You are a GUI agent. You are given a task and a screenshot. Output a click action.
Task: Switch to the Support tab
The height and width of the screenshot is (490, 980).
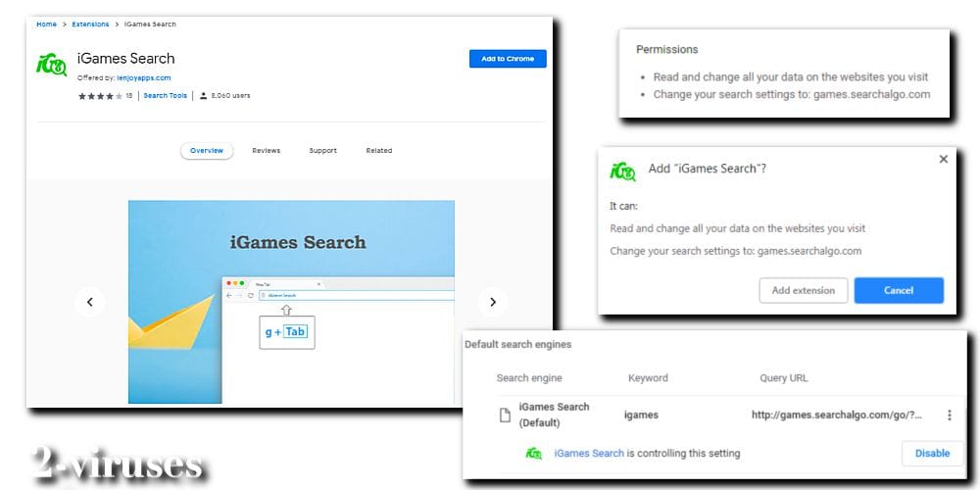click(322, 151)
